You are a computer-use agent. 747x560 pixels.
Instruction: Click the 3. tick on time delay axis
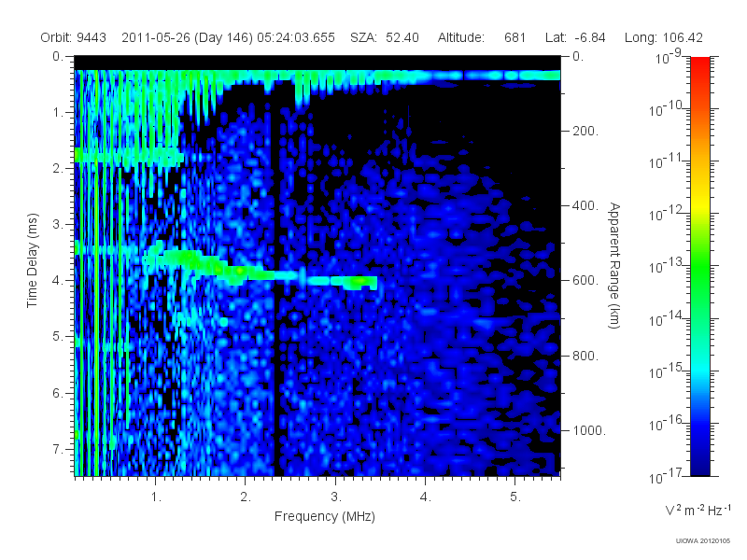[58, 224]
